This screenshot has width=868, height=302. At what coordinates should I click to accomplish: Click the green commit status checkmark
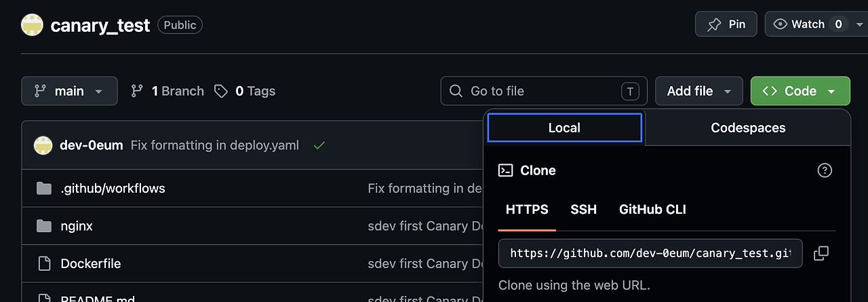click(319, 145)
